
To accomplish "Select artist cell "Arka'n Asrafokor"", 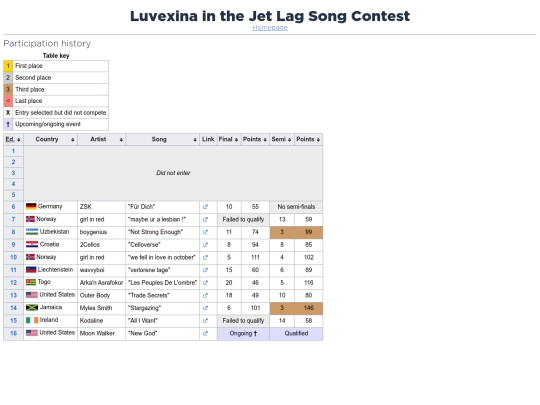I will [102, 283].
